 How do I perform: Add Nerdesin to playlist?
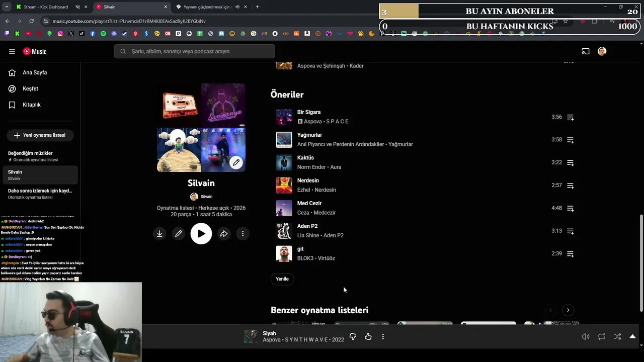click(x=571, y=186)
